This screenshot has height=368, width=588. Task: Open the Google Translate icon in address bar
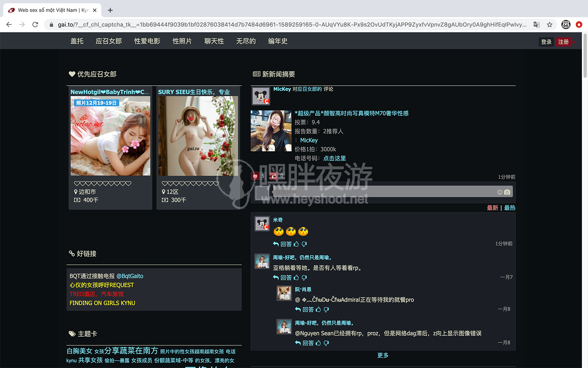click(x=537, y=25)
